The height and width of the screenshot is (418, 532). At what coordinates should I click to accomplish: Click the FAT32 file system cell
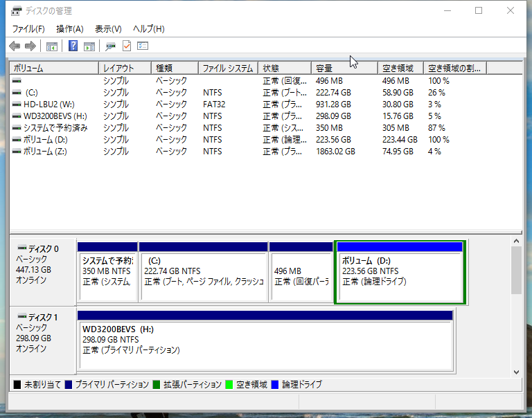tap(214, 104)
